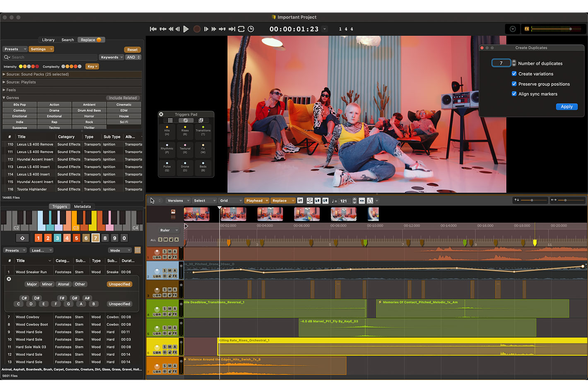Click the rewind transport icon
Screen dimensions: 588x392
click(171, 29)
